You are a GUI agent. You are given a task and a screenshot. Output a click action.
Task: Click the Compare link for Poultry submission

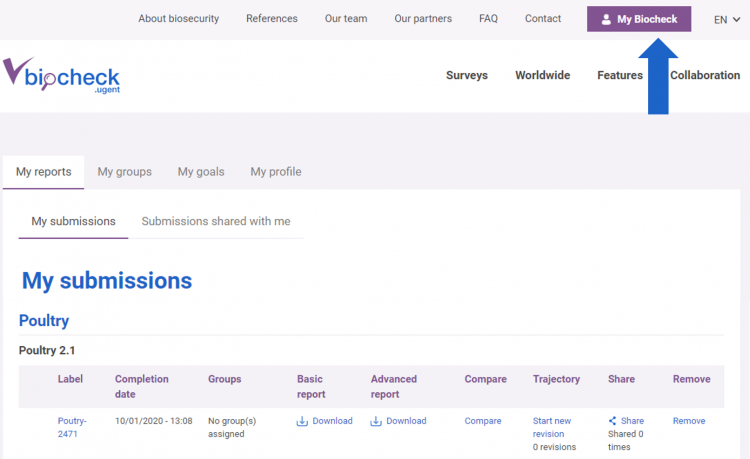tap(483, 421)
